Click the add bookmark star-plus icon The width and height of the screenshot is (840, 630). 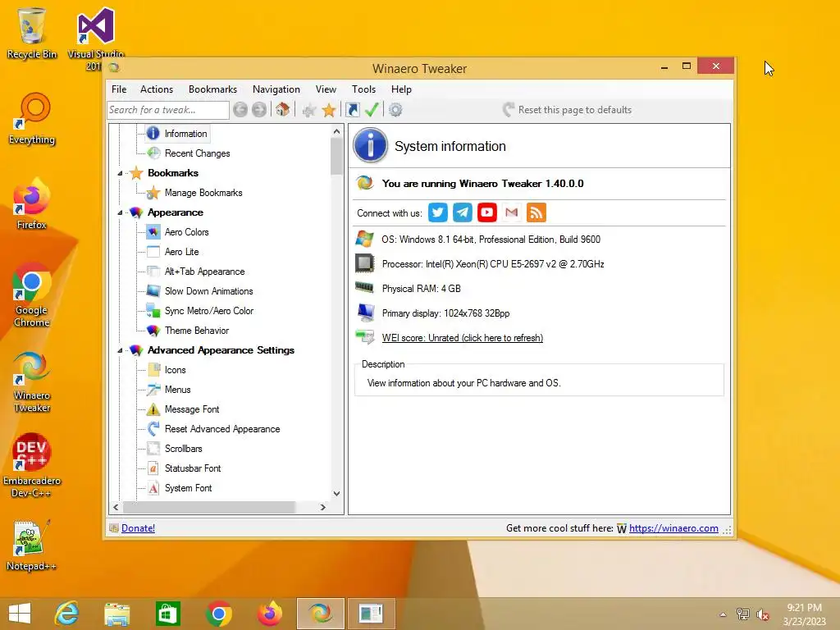[309, 111]
